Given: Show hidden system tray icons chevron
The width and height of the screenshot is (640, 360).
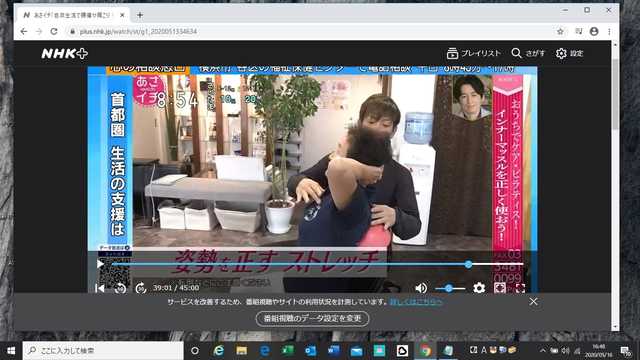Looking at the screenshot, I should tap(542, 350).
